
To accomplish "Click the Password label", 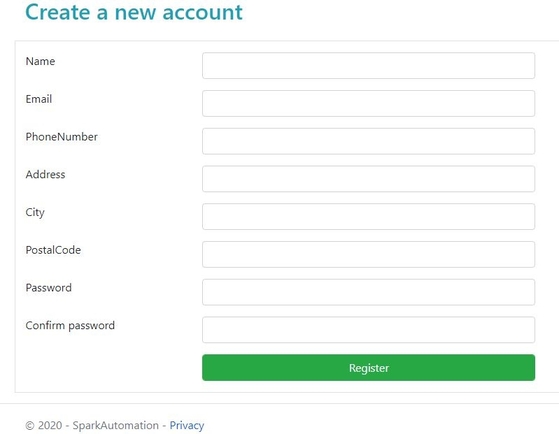I will pos(48,288).
